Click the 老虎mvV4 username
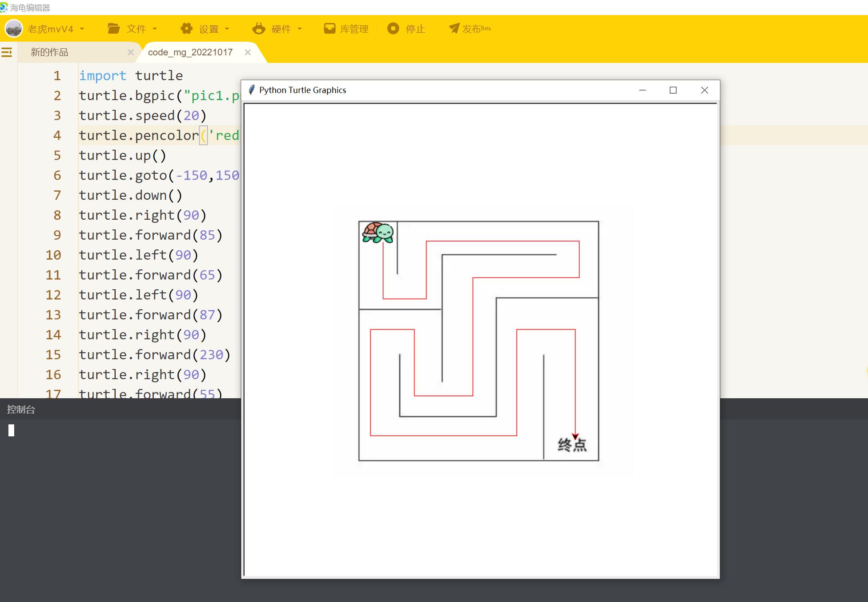Viewport: 868px width, 602px height. (x=51, y=29)
